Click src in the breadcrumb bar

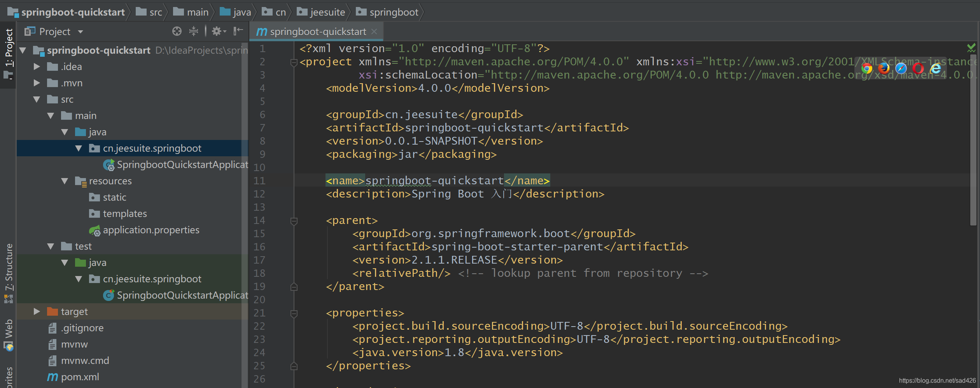pyautogui.click(x=156, y=12)
